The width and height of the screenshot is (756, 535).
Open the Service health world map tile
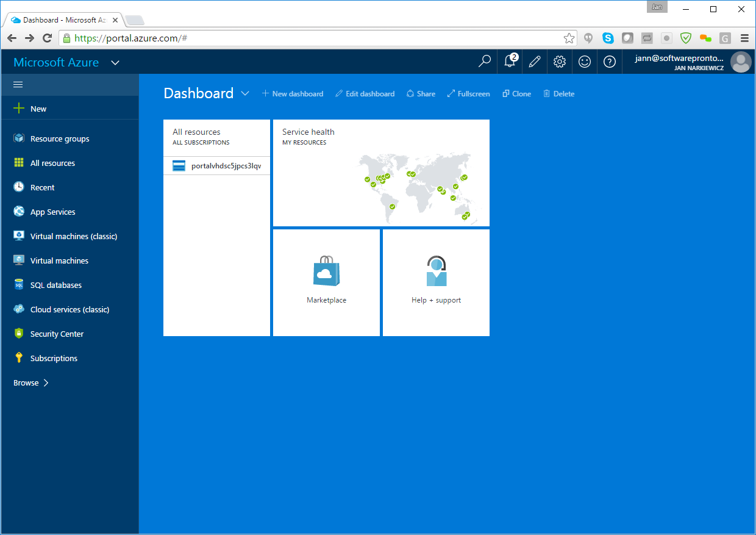(381, 173)
